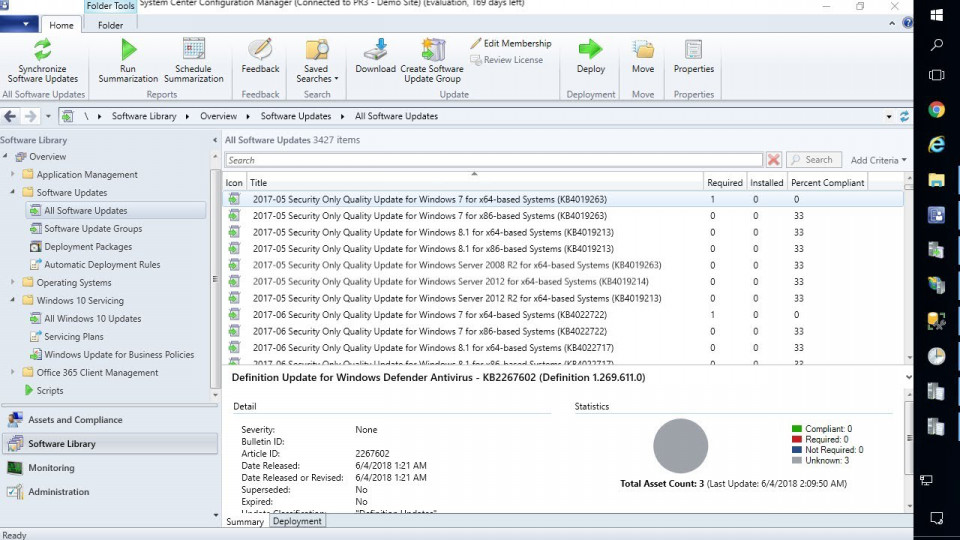Select Windows Update for Business Policies
Image resolution: width=960 pixels, height=540 pixels.
(x=119, y=354)
